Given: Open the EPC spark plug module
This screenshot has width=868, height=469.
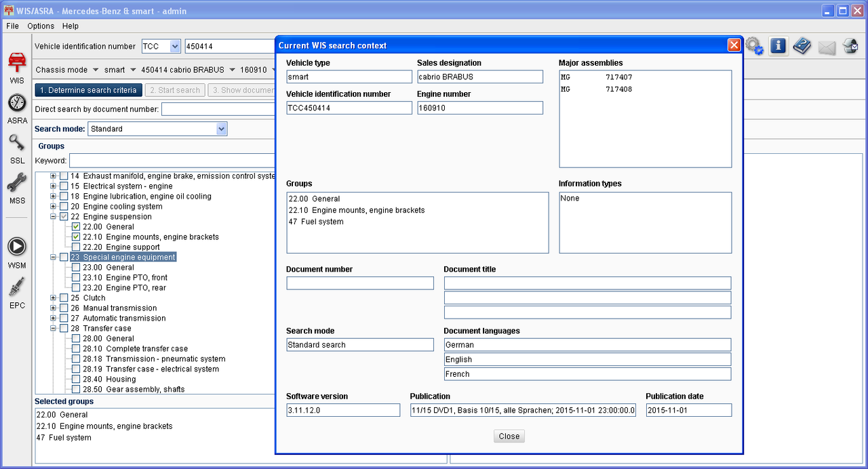Looking at the screenshot, I should (x=17, y=293).
